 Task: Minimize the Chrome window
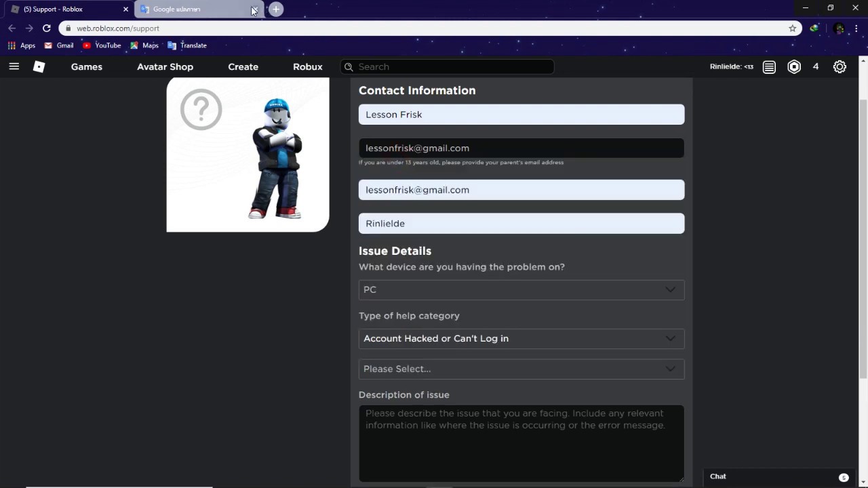tap(806, 8)
